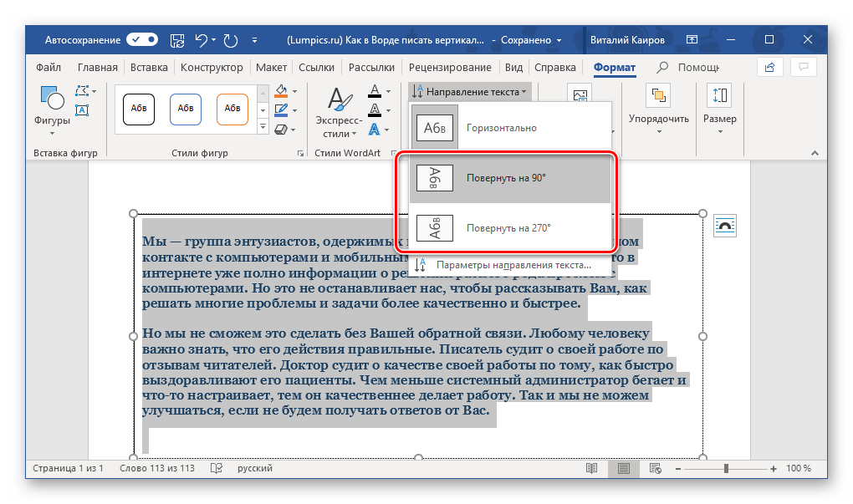Viewport: 853px width, 504px height.
Task: Open the Ссылки tab
Action: tap(316, 68)
